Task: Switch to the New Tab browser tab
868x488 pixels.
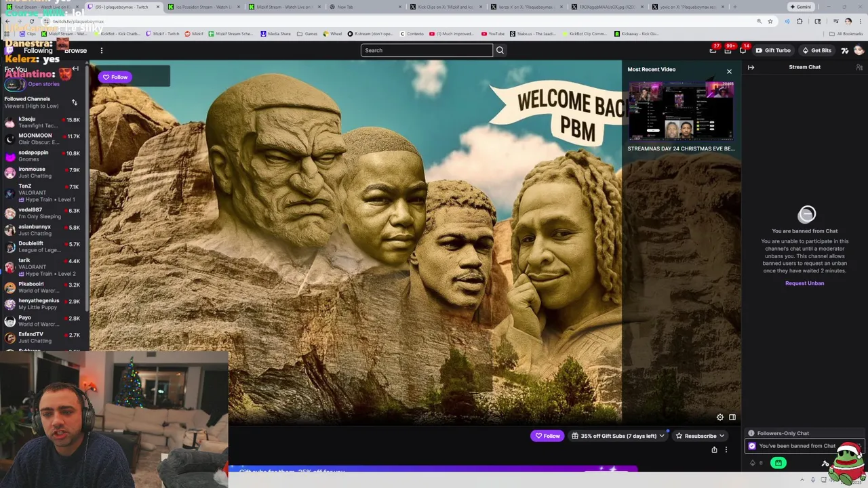Action: [366, 7]
